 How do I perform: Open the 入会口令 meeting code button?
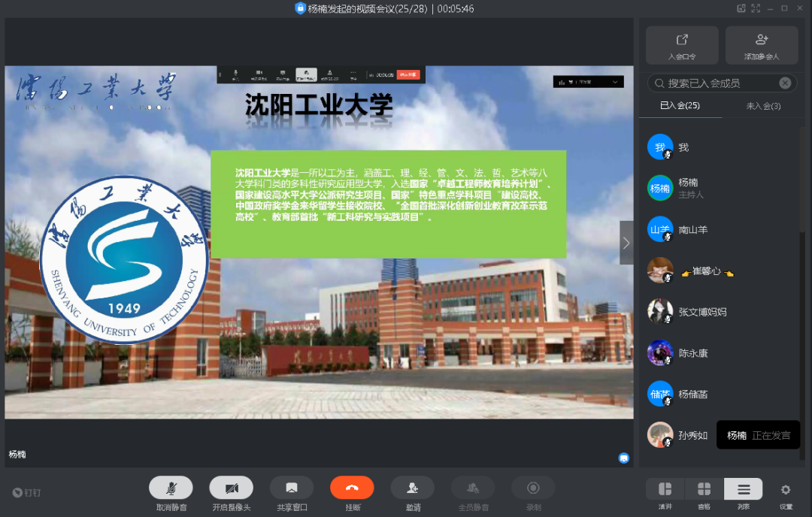tap(682, 46)
